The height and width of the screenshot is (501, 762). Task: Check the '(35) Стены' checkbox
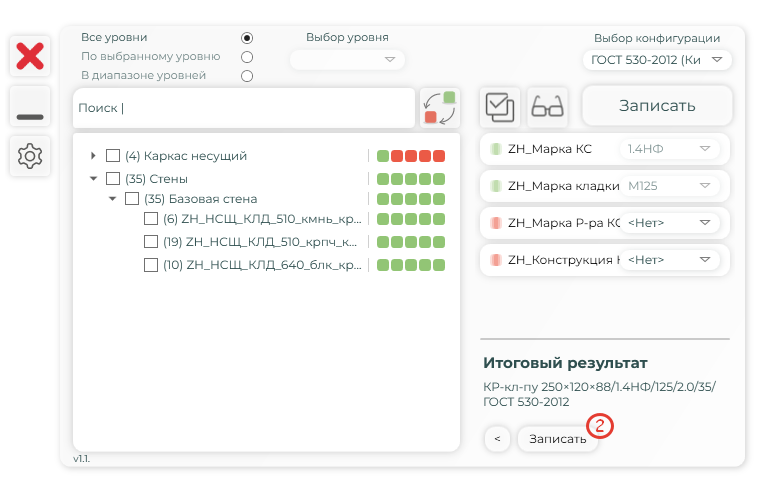point(113,178)
